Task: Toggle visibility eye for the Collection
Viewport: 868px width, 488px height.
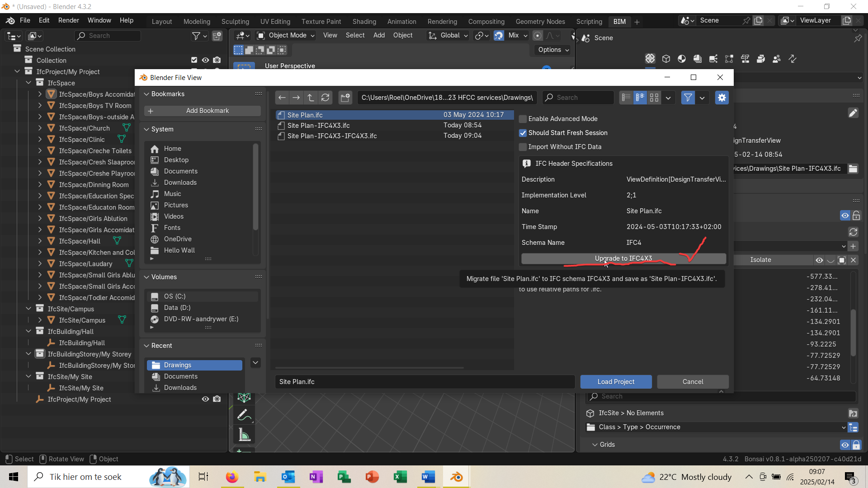Action: [x=205, y=60]
